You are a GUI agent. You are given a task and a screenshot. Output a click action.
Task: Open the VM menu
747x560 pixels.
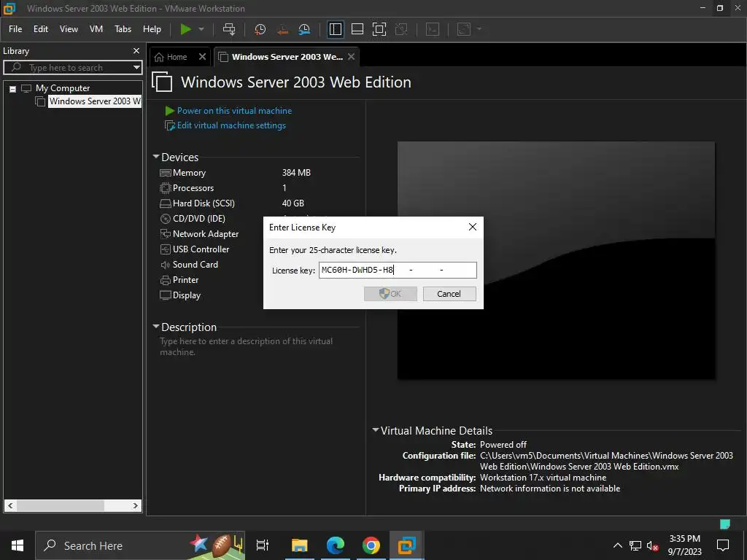(96, 29)
